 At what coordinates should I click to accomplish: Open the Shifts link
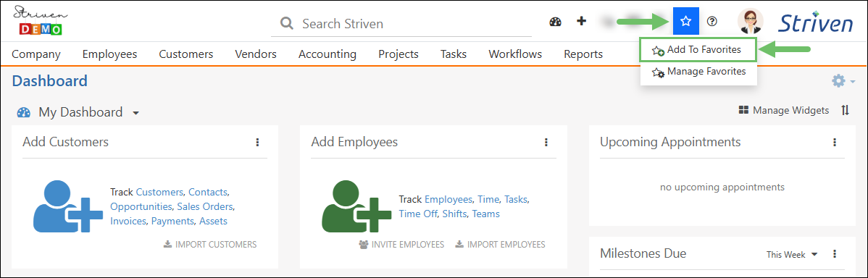pyautogui.click(x=454, y=214)
